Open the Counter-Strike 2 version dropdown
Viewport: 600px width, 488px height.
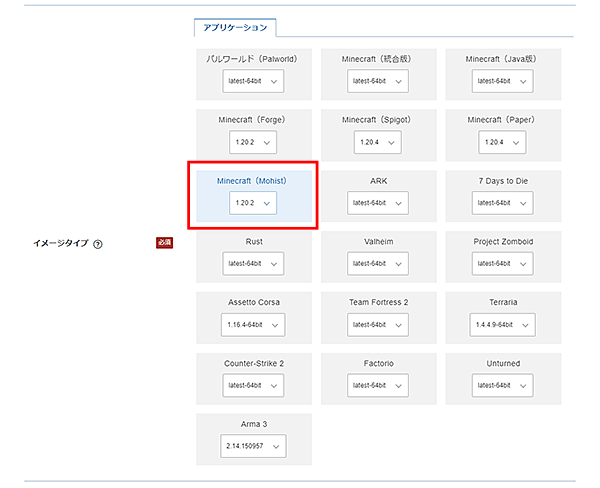point(253,385)
